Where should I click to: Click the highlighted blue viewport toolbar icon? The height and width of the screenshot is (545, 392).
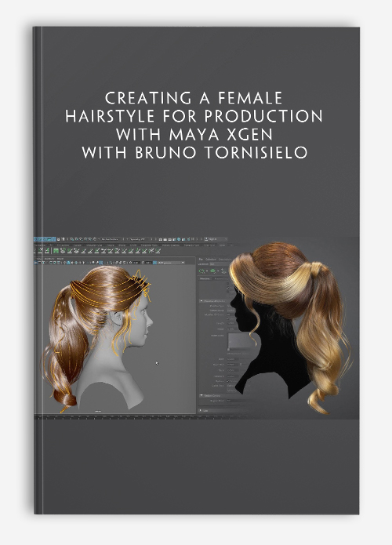68,263
